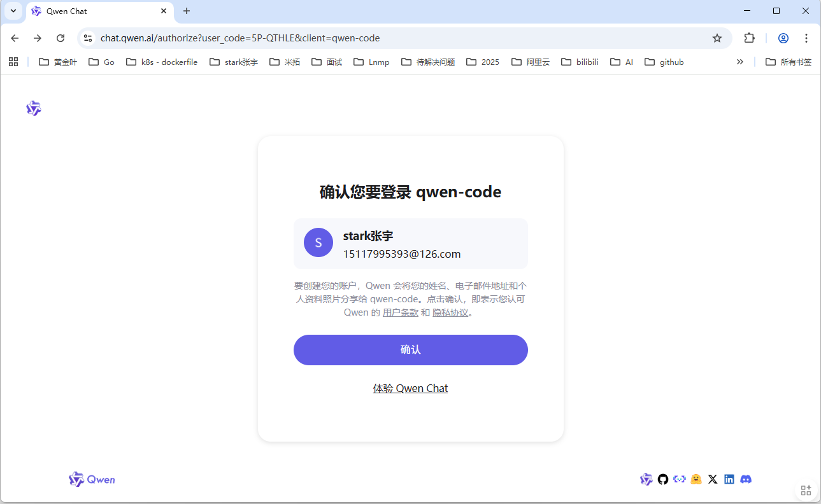Open the 用户条款 terms link

pyautogui.click(x=401, y=312)
